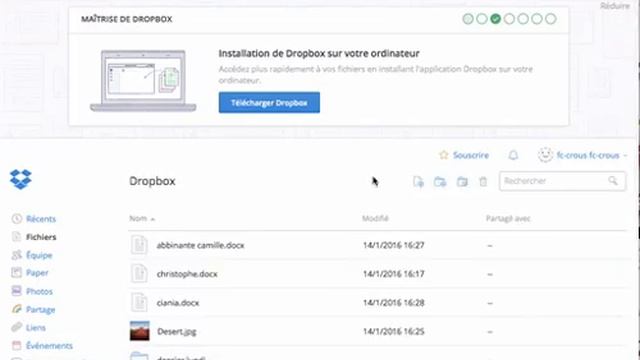
Task: Show deleted files with the trash icon
Action: pyautogui.click(x=483, y=182)
